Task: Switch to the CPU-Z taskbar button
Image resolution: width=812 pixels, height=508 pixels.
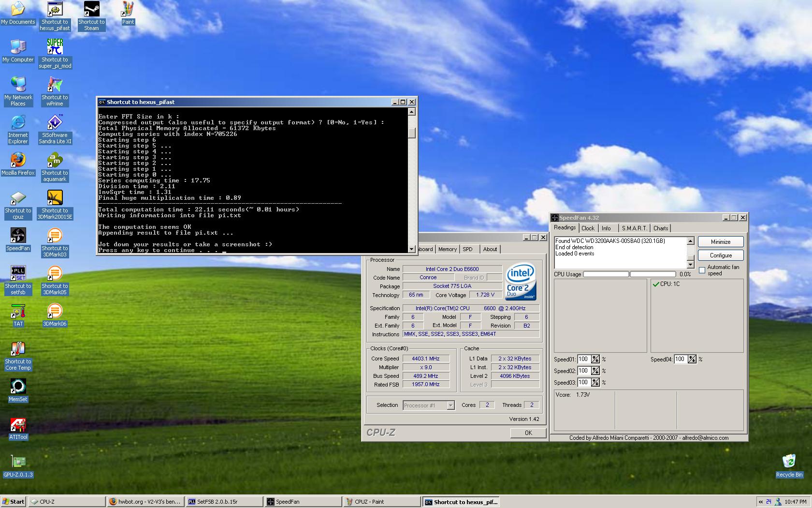Action: point(67,502)
